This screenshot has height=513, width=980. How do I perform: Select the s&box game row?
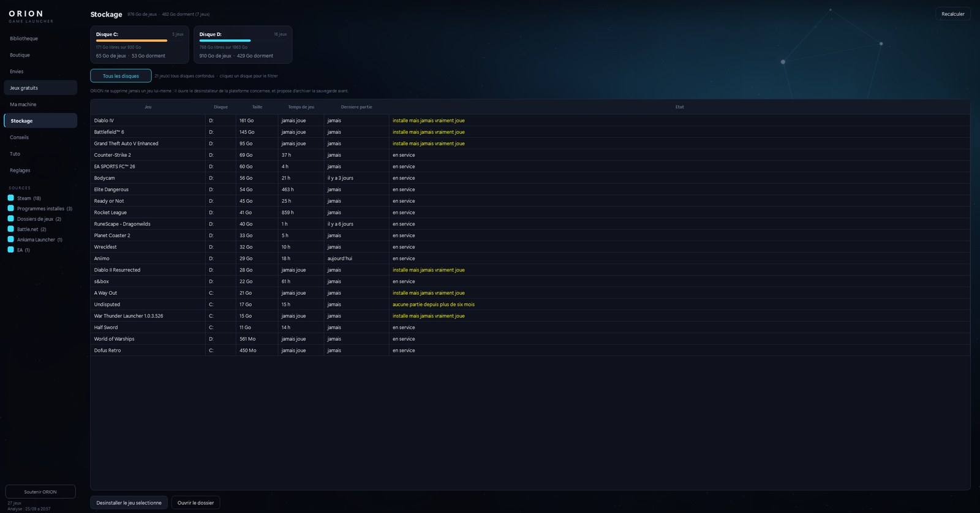click(x=530, y=281)
